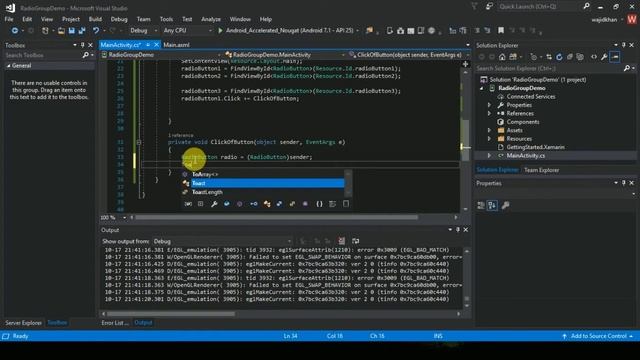Toggle the class filter icon in IntelliSense bar
640x360 pixels.
[x=267, y=204]
